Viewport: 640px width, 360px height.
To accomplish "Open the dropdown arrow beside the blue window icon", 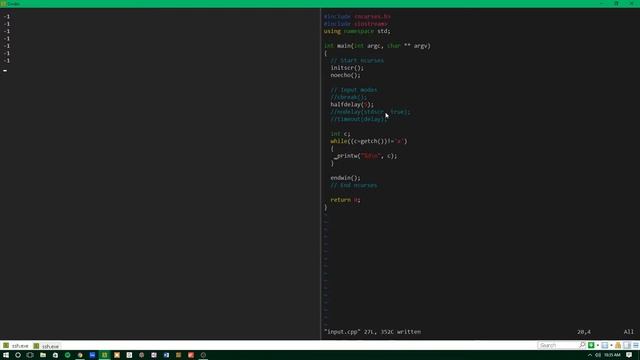I will tap(611, 346).
